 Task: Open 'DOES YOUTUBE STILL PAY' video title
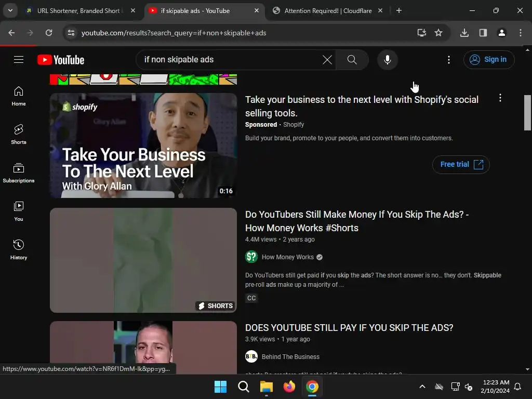tap(349, 328)
